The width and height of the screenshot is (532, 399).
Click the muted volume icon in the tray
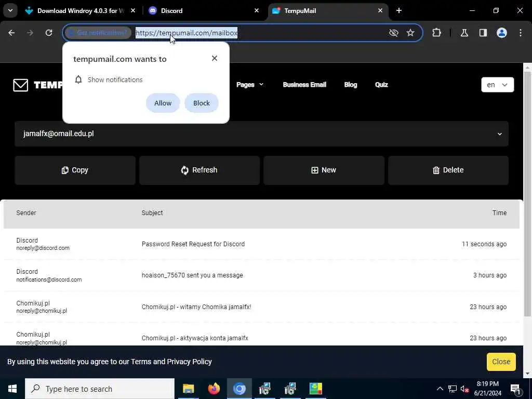(x=465, y=389)
